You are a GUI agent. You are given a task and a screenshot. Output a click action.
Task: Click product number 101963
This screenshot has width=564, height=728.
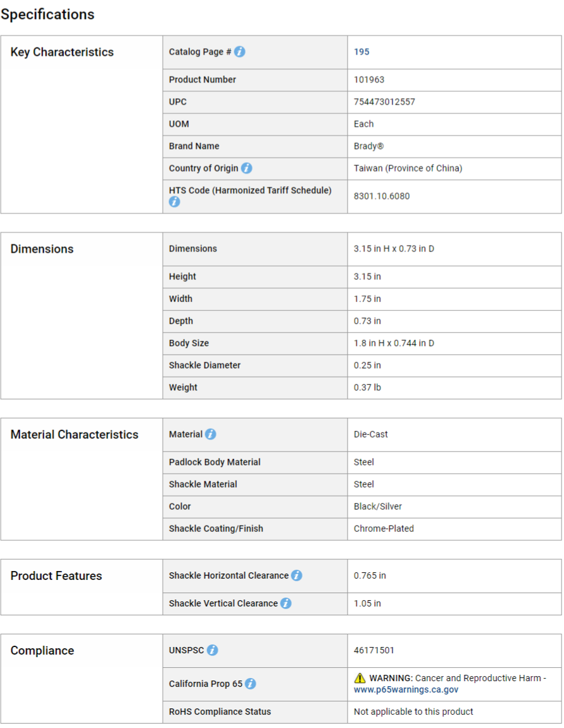coord(369,80)
